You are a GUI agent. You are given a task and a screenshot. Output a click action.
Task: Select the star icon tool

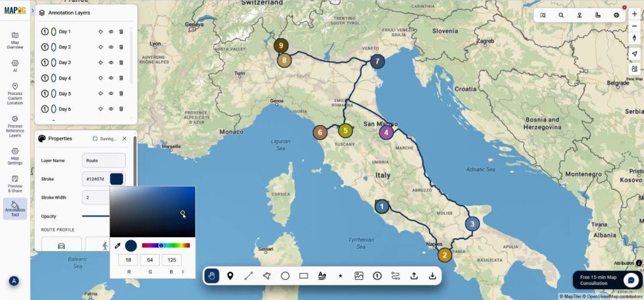click(340, 275)
